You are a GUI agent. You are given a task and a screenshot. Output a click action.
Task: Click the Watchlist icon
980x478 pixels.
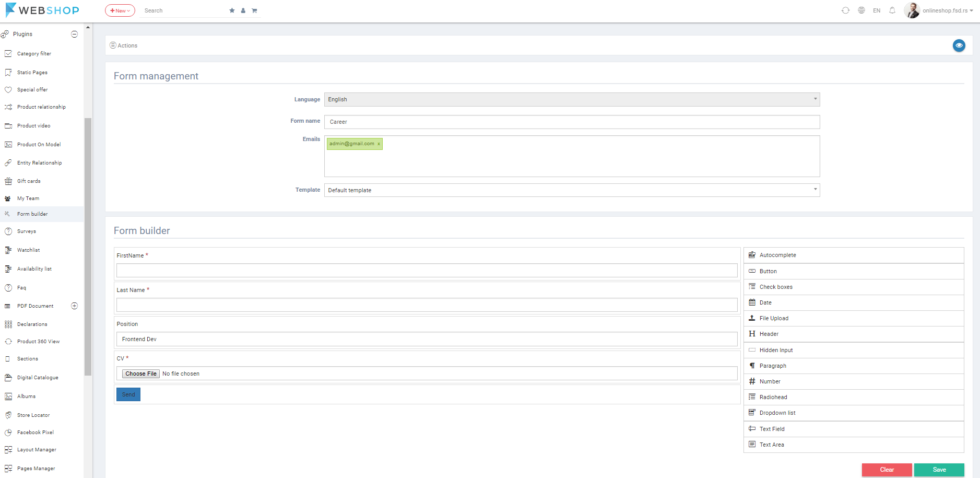(8, 250)
